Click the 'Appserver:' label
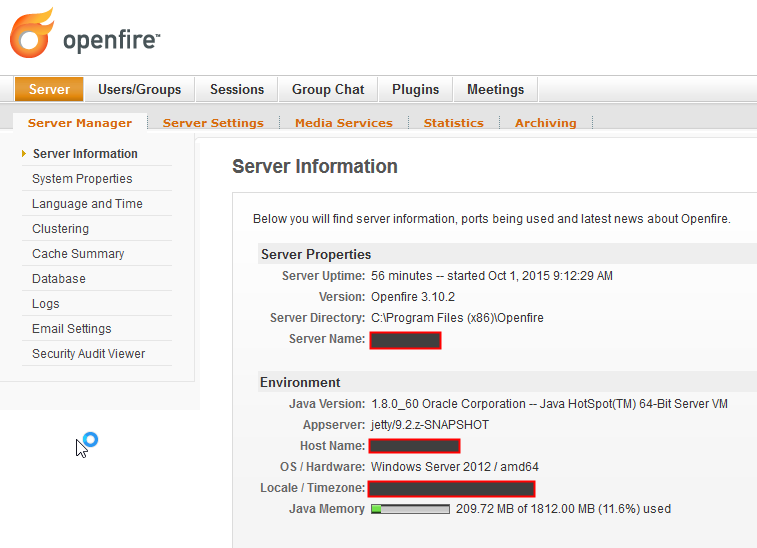 pos(334,425)
